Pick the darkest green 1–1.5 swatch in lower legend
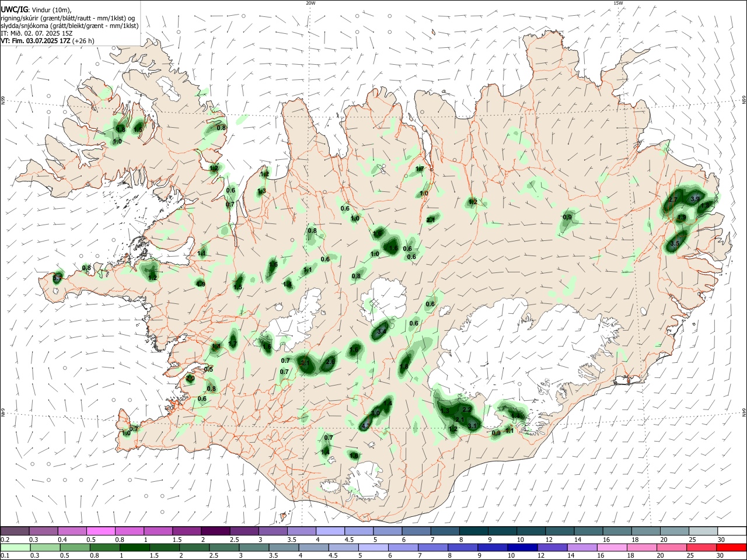Image resolution: width=747 pixels, height=560 pixels. tap(134, 547)
